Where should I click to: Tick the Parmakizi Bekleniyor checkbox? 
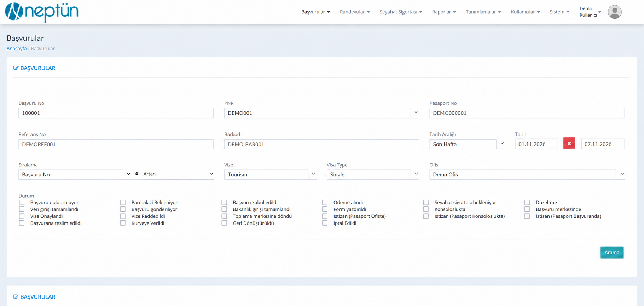(x=123, y=202)
